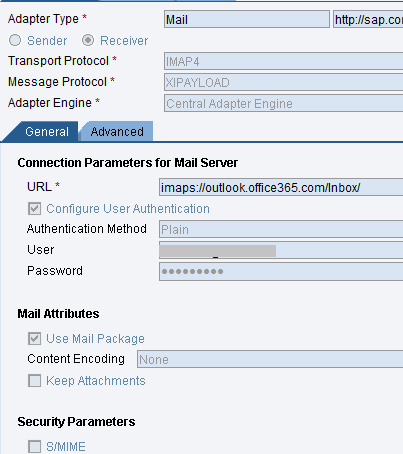Select the Sender radio button

tap(15, 40)
